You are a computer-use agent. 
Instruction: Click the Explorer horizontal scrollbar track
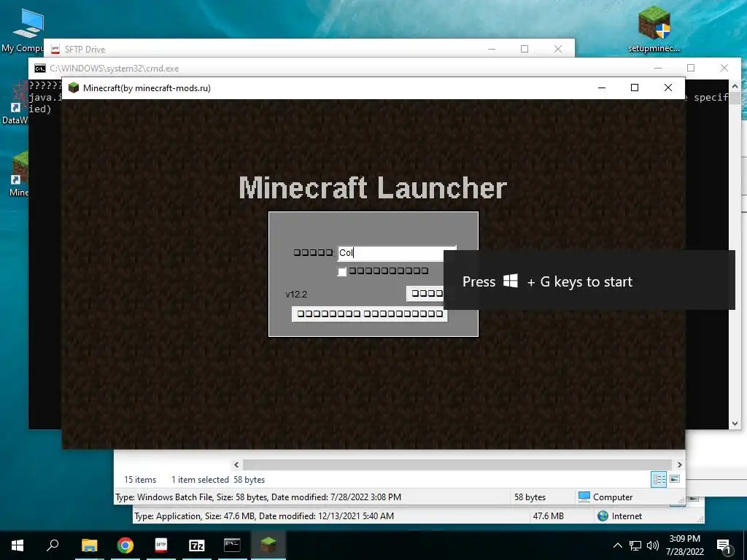[457, 464]
